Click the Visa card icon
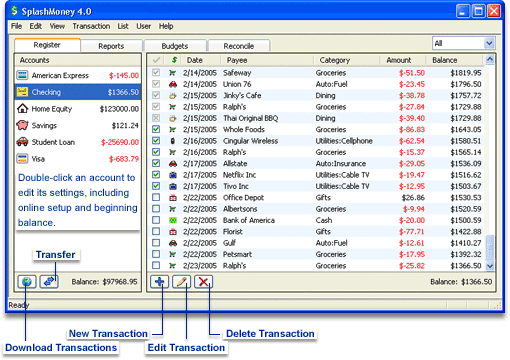Viewport: 510px width, 360px height. tap(22, 158)
